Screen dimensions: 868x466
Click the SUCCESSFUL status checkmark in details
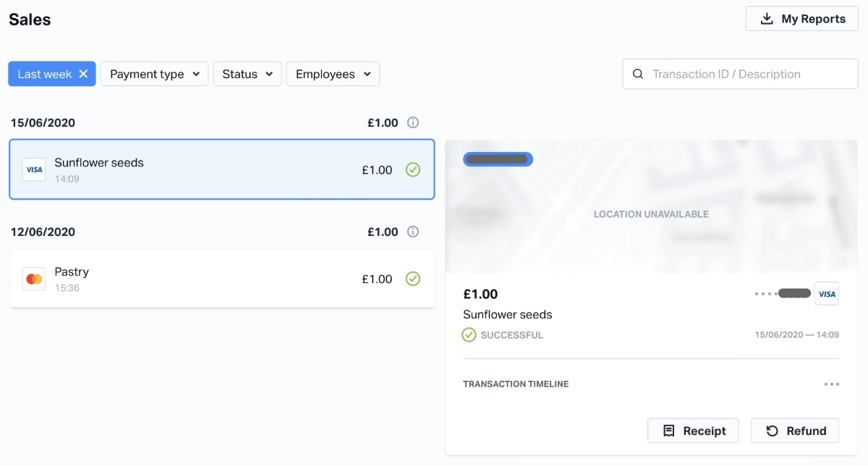point(469,335)
